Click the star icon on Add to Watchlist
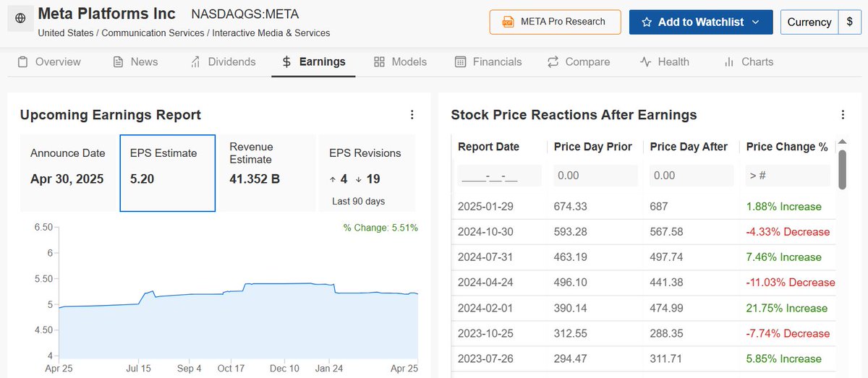The width and height of the screenshot is (868, 378). click(647, 22)
